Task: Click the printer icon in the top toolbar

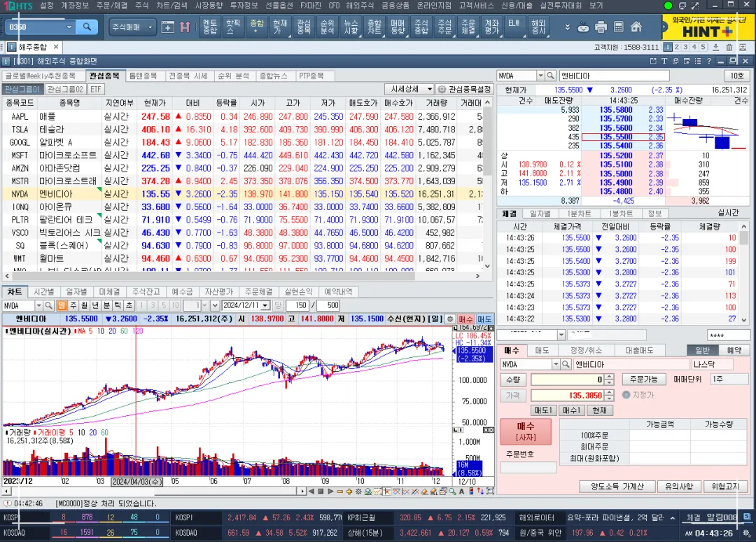Action: pyautogui.click(x=601, y=27)
